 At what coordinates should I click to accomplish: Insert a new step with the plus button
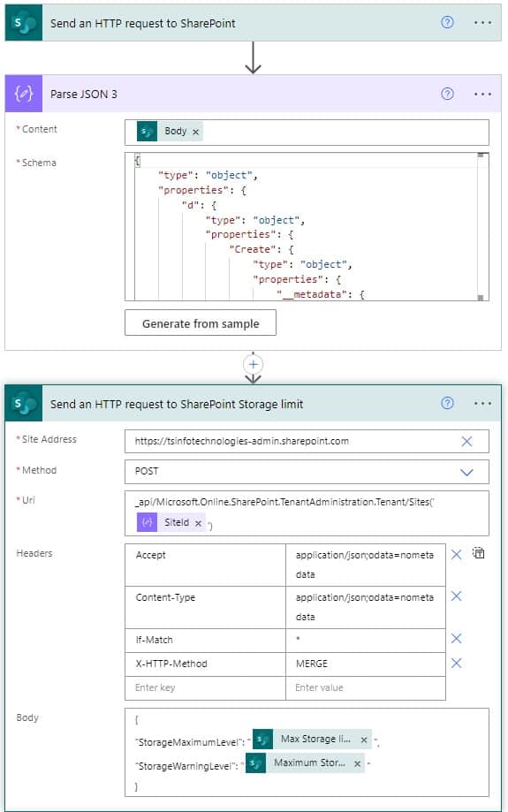253,365
